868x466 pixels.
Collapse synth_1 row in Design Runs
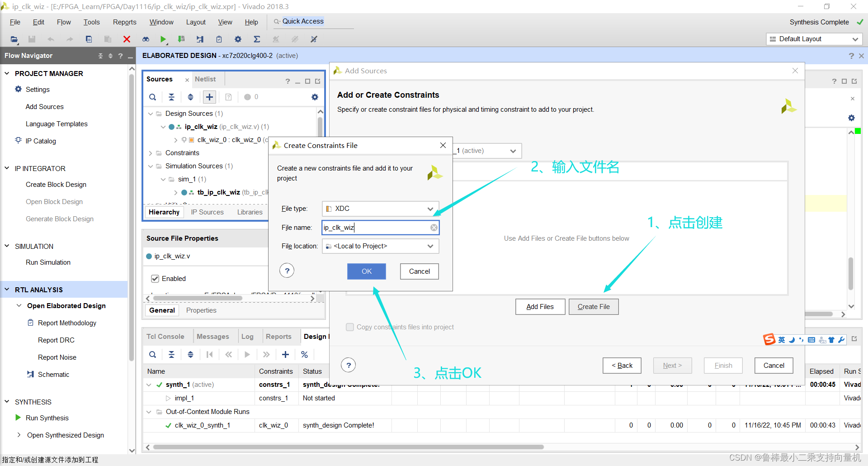tap(149, 385)
